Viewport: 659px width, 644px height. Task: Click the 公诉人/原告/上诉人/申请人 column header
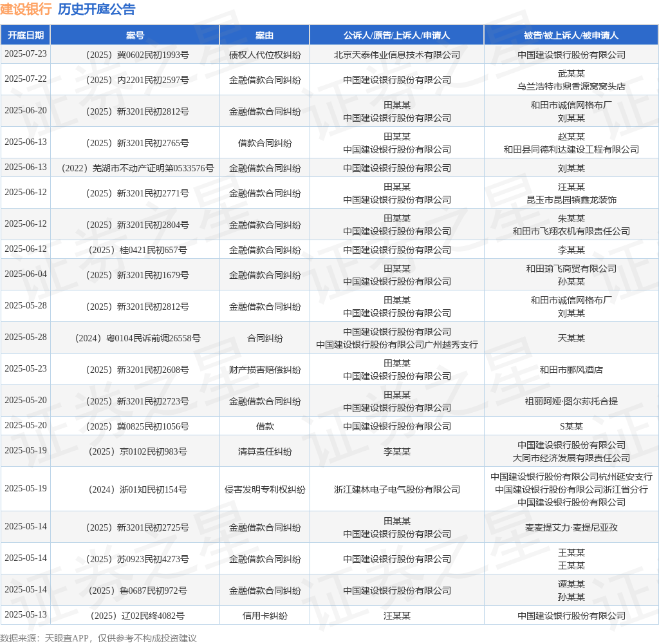(396, 35)
